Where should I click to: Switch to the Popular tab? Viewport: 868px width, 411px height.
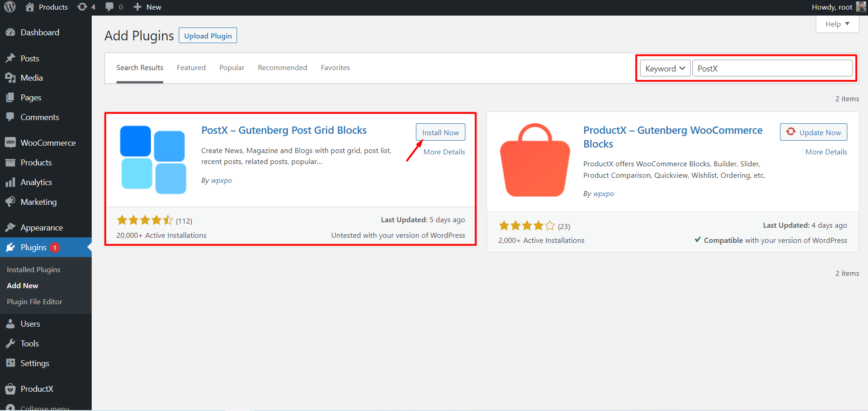pyautogui.click(x=232, y=68)
